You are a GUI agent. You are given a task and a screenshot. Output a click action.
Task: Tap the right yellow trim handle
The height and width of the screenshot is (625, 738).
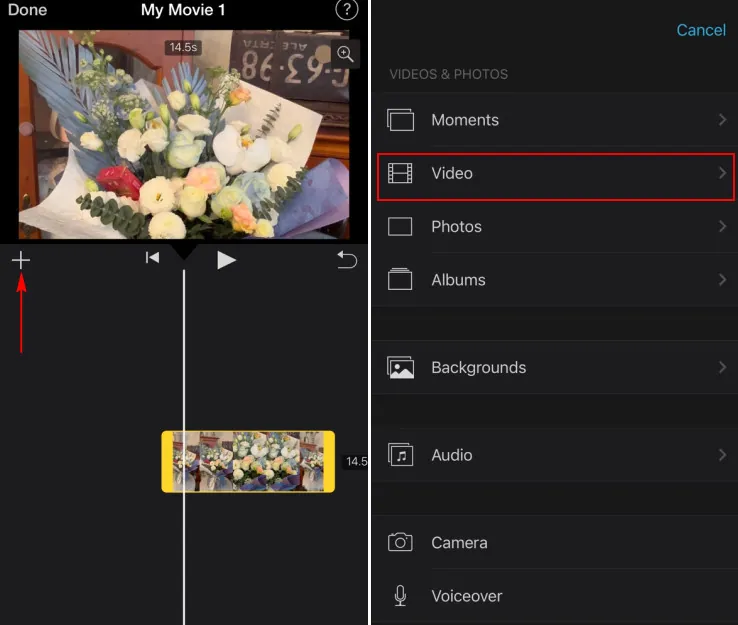click(x=329, y=462)
